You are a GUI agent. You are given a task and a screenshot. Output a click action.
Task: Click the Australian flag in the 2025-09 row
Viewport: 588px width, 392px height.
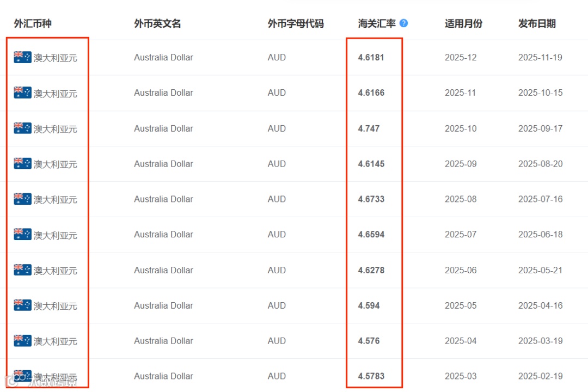point(22,163)
